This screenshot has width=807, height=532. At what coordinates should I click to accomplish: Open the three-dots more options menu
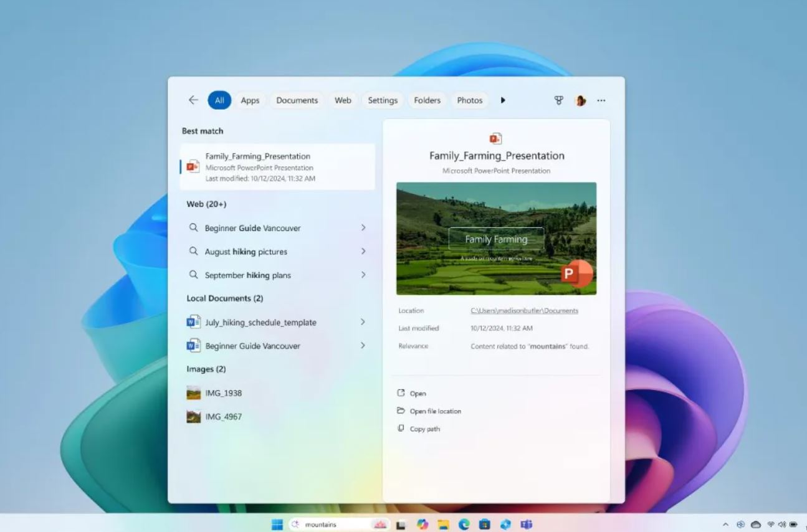(x=601, y=100)
